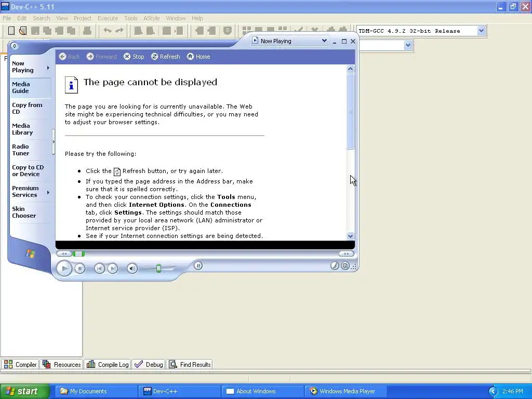This screenshot has width=532, height=399.
Task: Open Premium Services
Action: coord(25,191)
